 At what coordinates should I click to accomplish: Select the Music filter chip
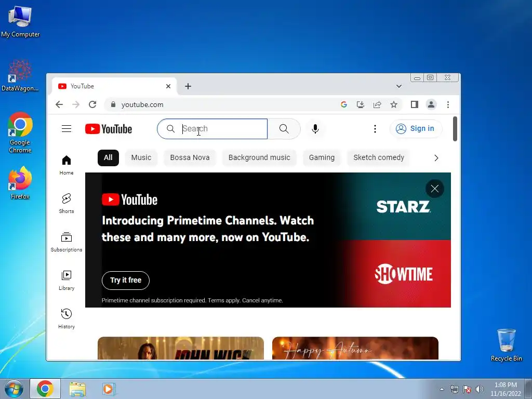(141, 158)
